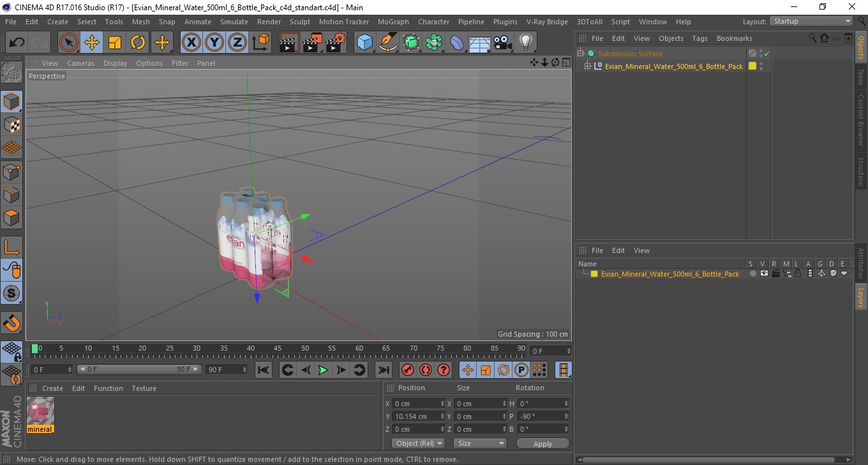
Task: Click the Apply button
Action: point(542,443)
